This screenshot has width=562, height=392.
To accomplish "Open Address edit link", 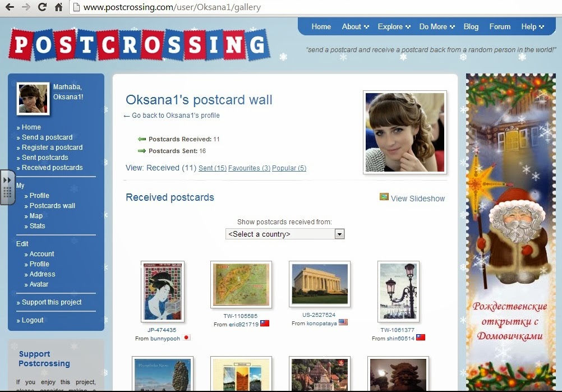I will pyautogui.click(x=42, y=274).
